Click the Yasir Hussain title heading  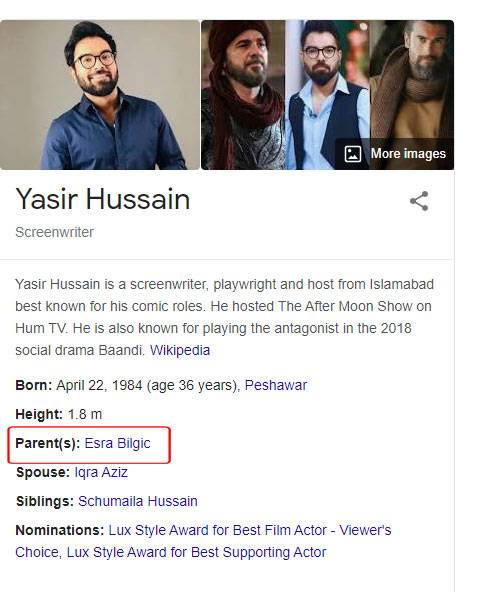103,199
